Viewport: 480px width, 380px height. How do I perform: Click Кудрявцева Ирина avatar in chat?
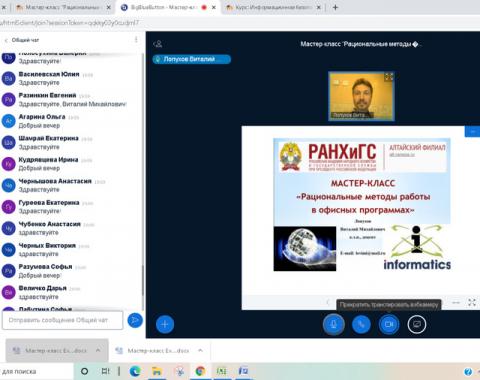(9, 164)
